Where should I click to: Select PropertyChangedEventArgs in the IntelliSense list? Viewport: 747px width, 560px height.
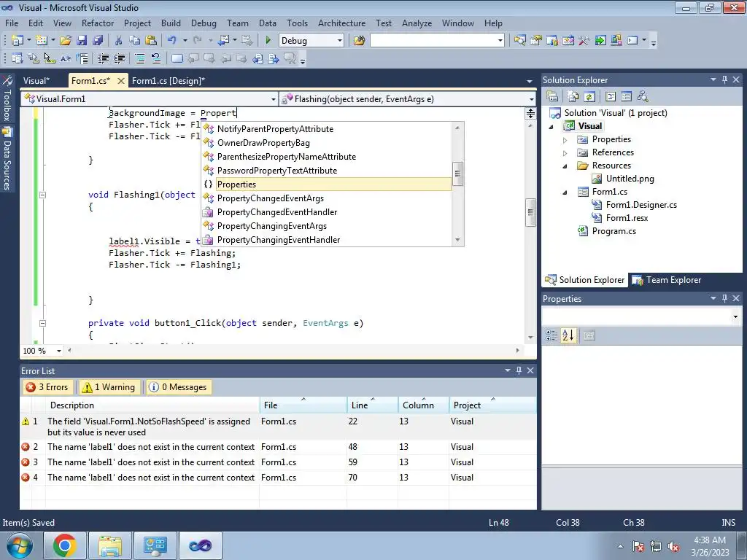tap(326, 198)
